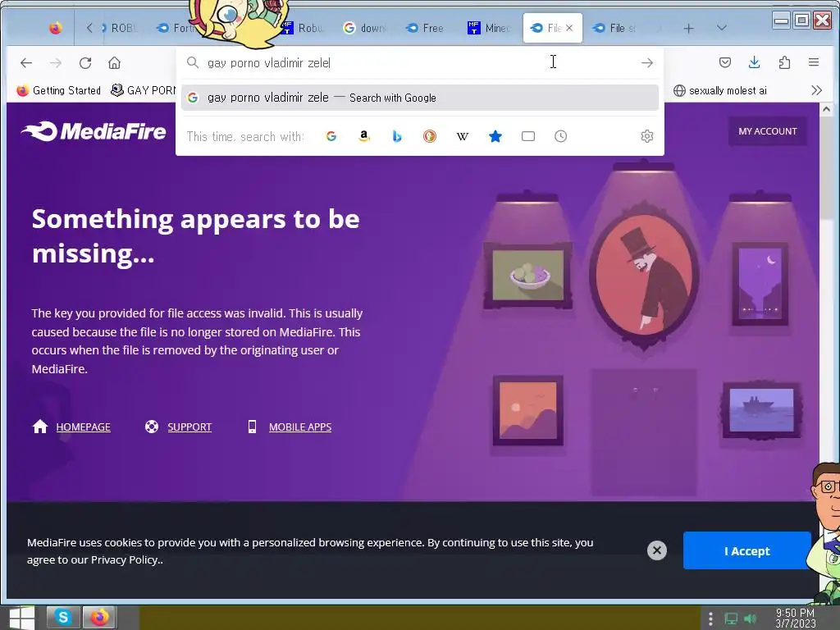Open network status in system tray
Image resolution: width=840 pixels, height=630 pixels.
click(x=731, y=619)
